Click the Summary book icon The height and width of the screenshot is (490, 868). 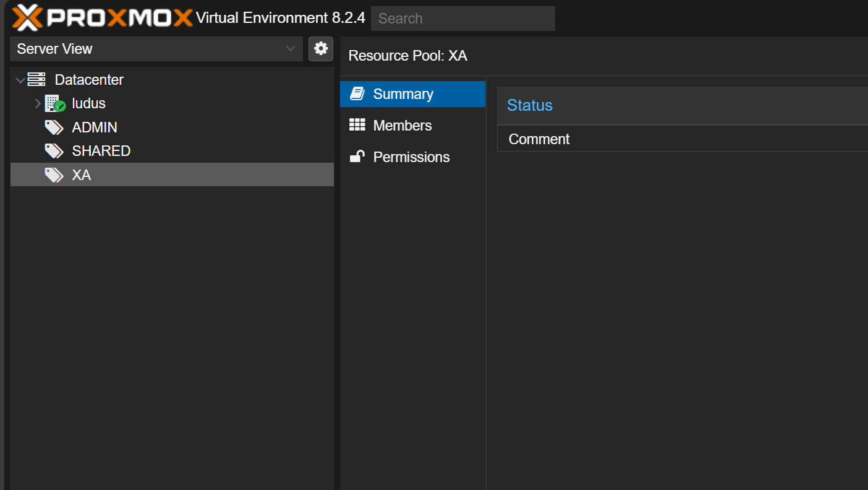point(357,94)
